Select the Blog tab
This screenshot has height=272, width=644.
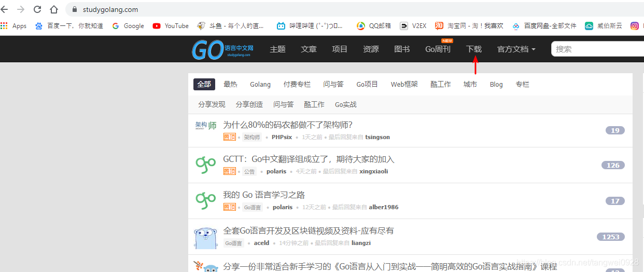(x=496, y=84)
